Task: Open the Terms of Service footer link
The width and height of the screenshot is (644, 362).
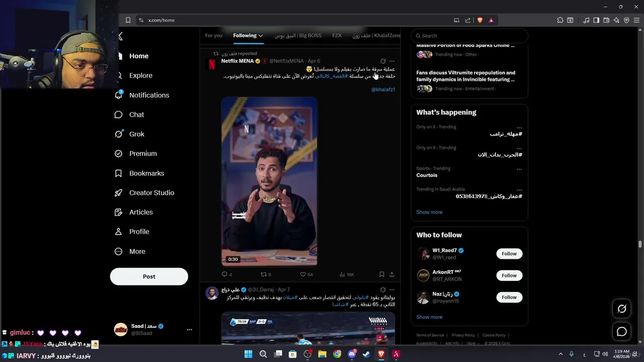Action: [x=430, y=335]
